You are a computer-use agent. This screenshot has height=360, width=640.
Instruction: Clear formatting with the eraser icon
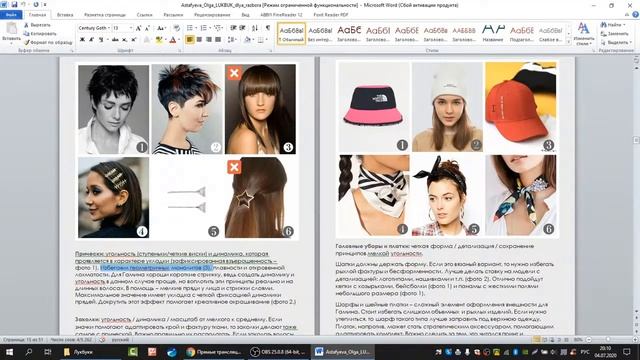tap(176, 28)
